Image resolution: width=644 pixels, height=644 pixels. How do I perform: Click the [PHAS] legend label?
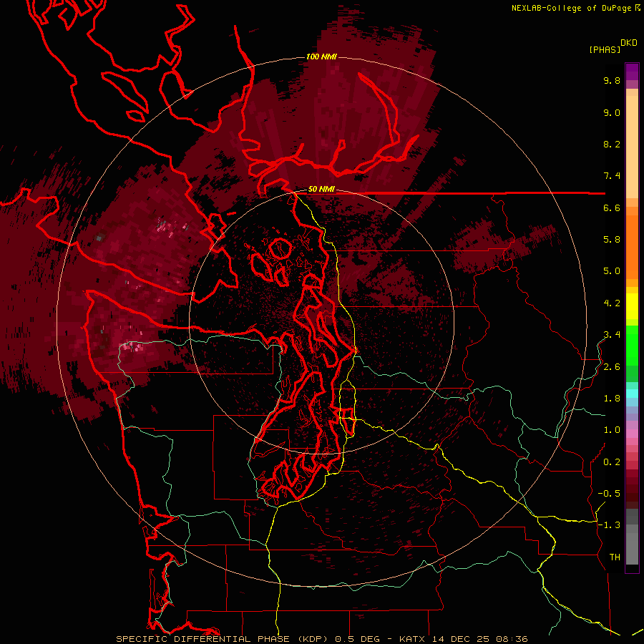605,50
